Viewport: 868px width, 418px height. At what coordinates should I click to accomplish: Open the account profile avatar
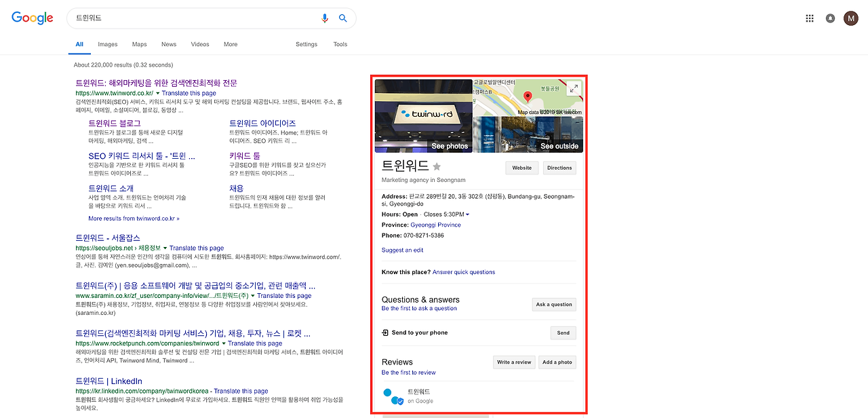pos(851,18)
